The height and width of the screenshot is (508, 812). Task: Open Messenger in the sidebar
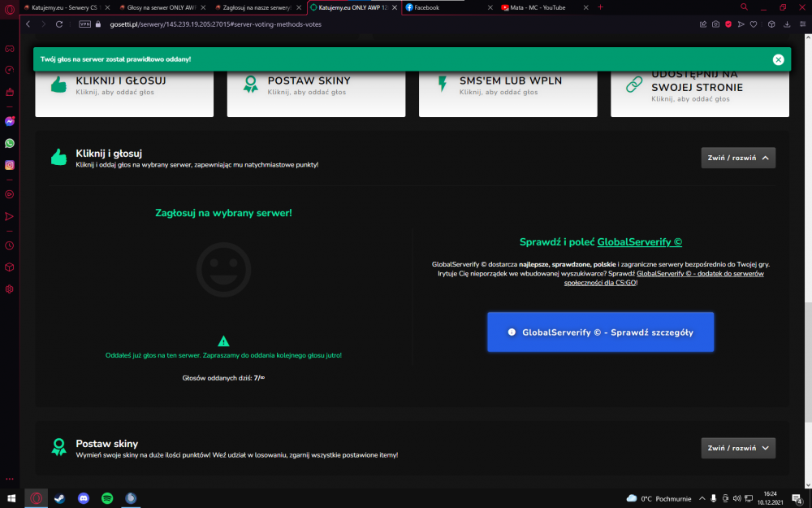(x=9, y=121)
